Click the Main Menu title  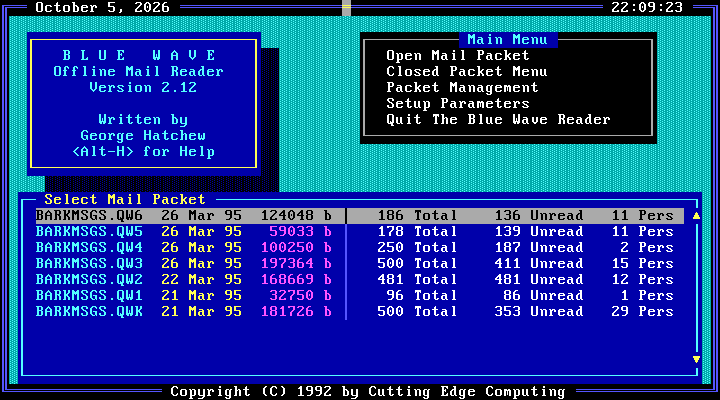(507, 40)
